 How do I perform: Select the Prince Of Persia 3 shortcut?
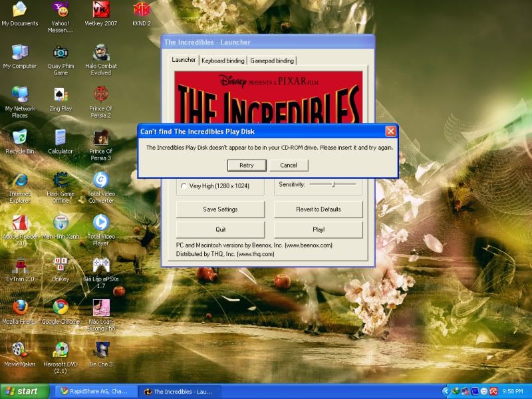click(x=101, y=145)
